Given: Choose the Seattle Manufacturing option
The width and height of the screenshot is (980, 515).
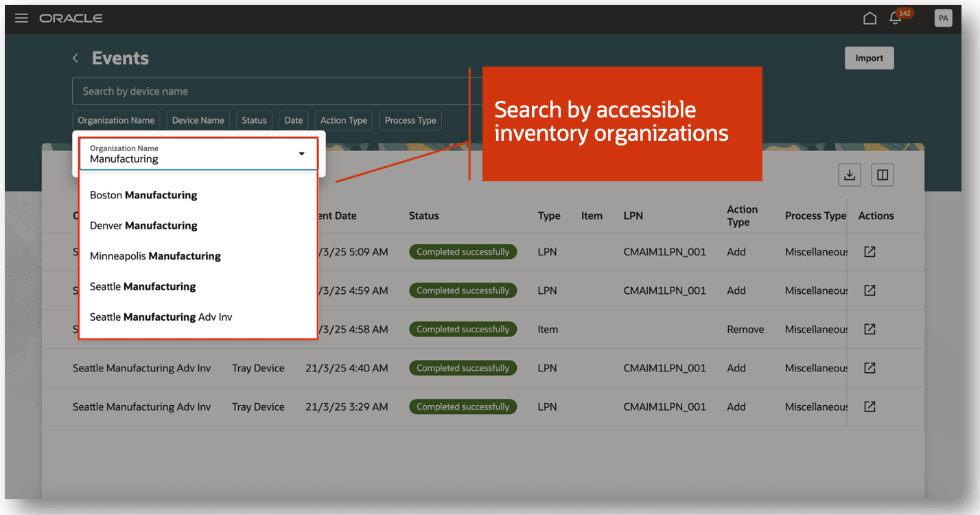Looking at the screenshot, I should pyautogui.click(x=198, y=286).
